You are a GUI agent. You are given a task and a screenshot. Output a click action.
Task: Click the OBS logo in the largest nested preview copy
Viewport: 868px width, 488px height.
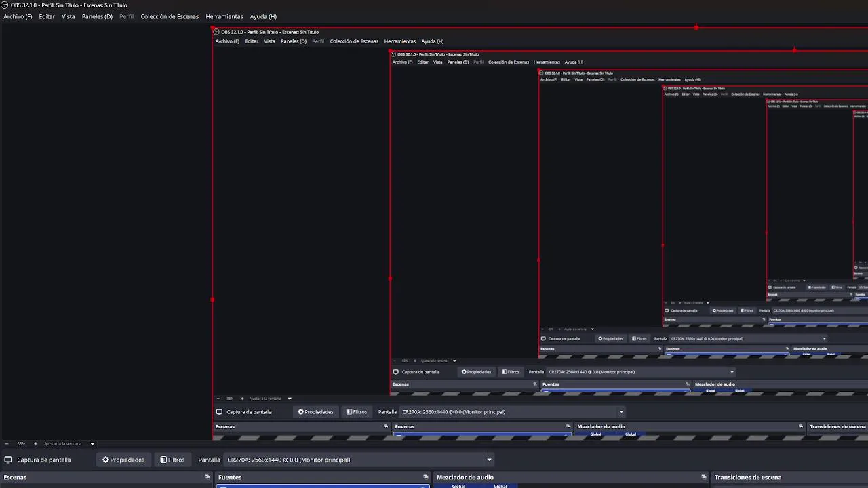coord(216,32)
